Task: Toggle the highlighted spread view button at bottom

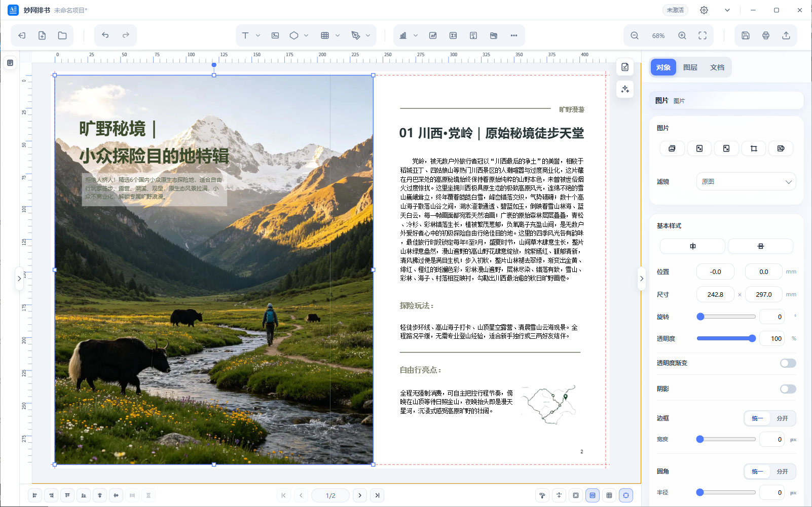Action: (x=593, y=495)
